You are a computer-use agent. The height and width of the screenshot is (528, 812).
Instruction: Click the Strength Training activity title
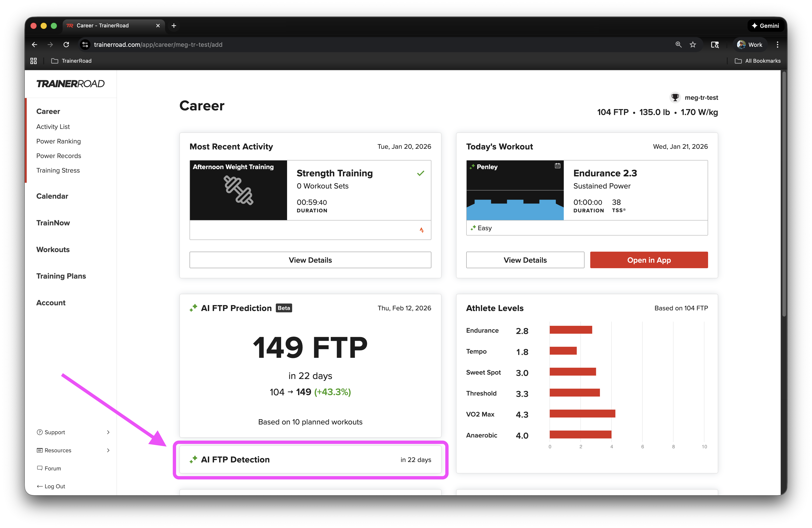click(x=335, y=173)
